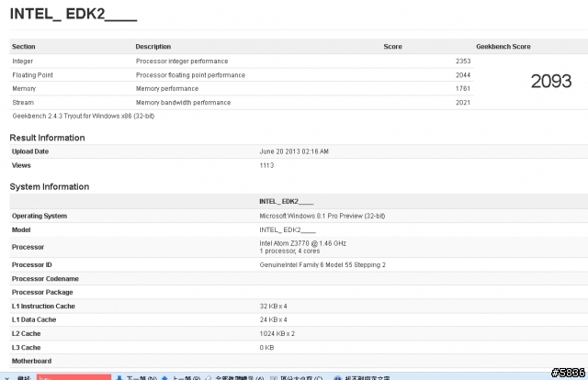Click 'Processor floating point performance' description
The image size is (588, 380).
point(190,75)
